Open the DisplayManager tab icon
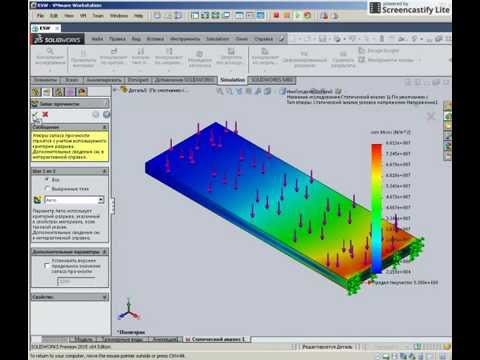 point(82,92)
